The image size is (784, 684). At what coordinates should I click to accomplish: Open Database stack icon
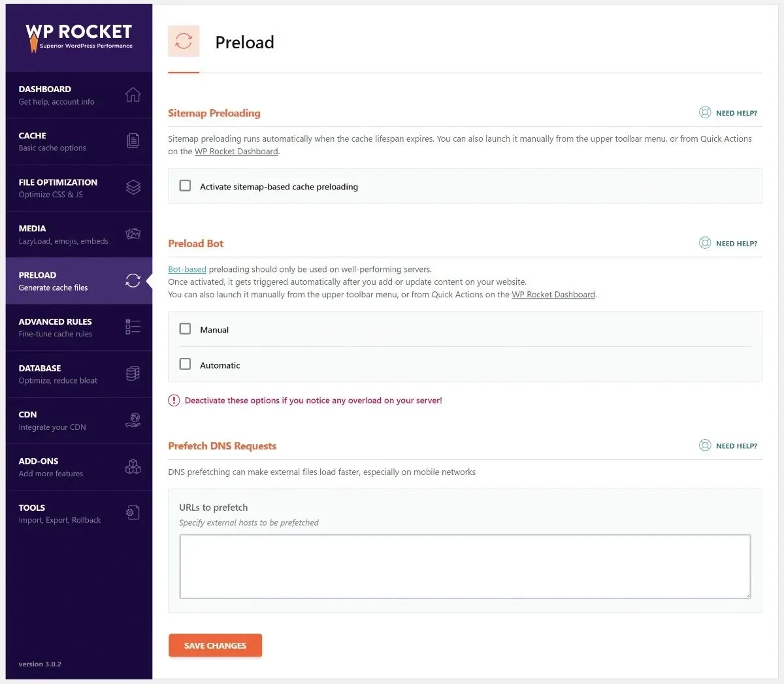(133, 373)
